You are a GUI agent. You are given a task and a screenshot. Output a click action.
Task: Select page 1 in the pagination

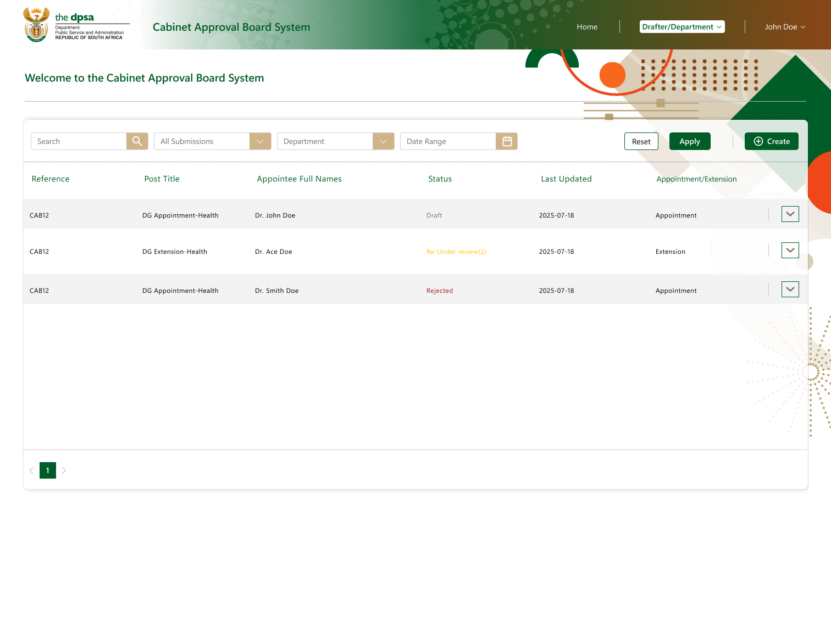pos(48,470)
